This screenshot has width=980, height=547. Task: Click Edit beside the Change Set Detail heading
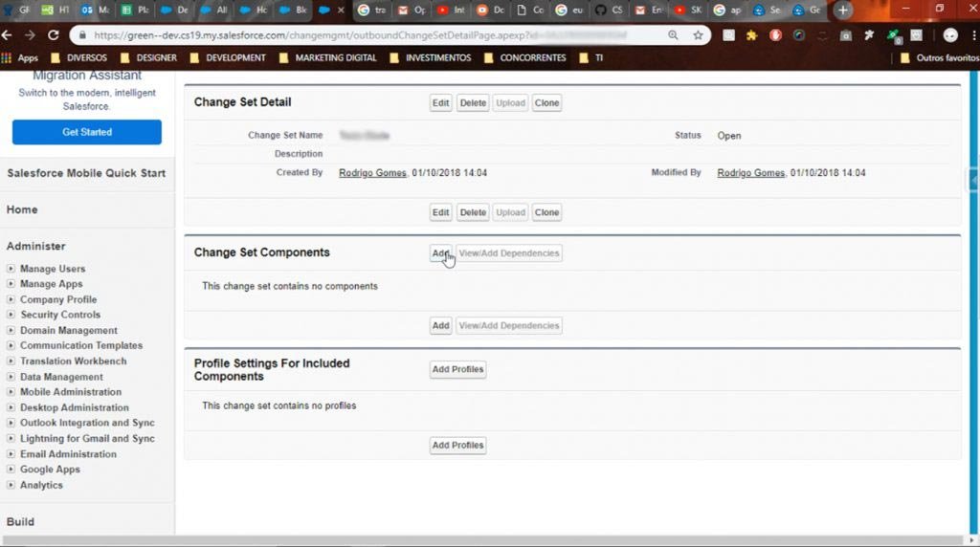[x=440, y=103]
